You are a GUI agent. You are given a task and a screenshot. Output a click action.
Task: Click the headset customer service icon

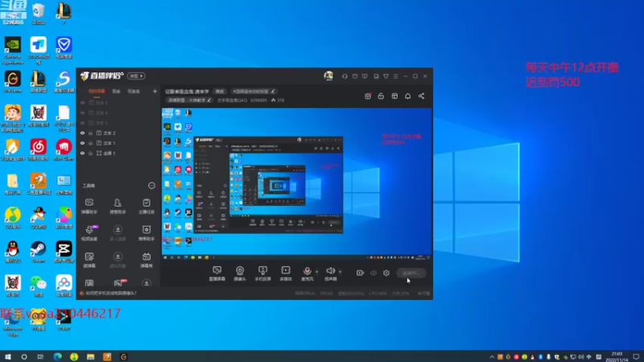[345, 76]
